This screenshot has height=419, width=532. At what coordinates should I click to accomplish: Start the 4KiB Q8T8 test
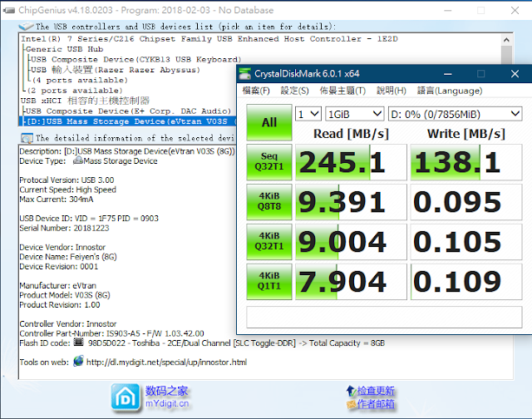269,202
